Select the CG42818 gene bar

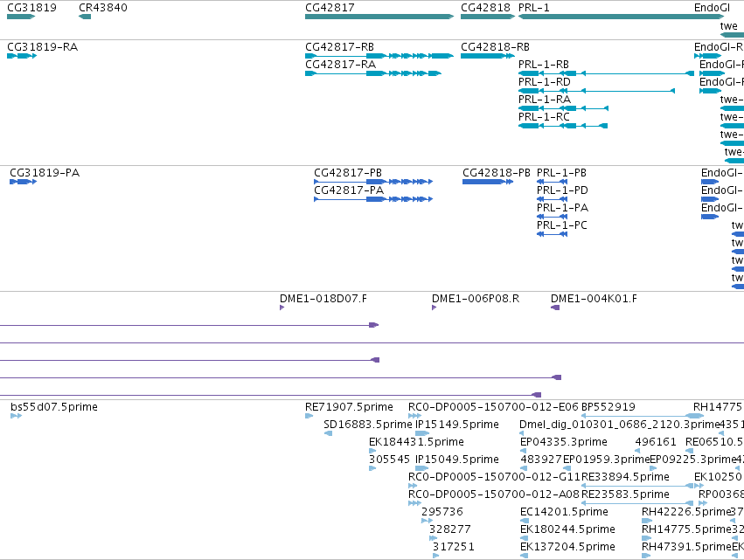[488, 17]
